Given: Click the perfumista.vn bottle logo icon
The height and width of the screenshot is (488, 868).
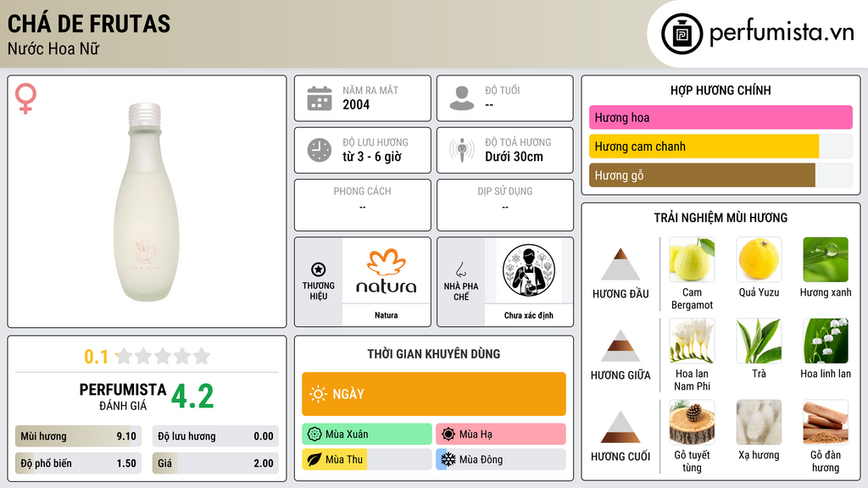Looking at the screenshot, I should [x=682, y=34].
